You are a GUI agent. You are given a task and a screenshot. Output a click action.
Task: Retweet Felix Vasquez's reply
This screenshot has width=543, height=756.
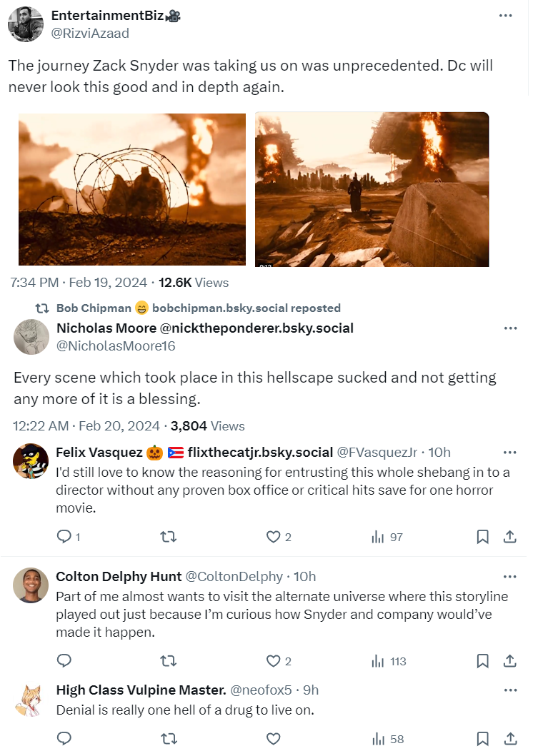pyautogui.click(x=169, y=537)
